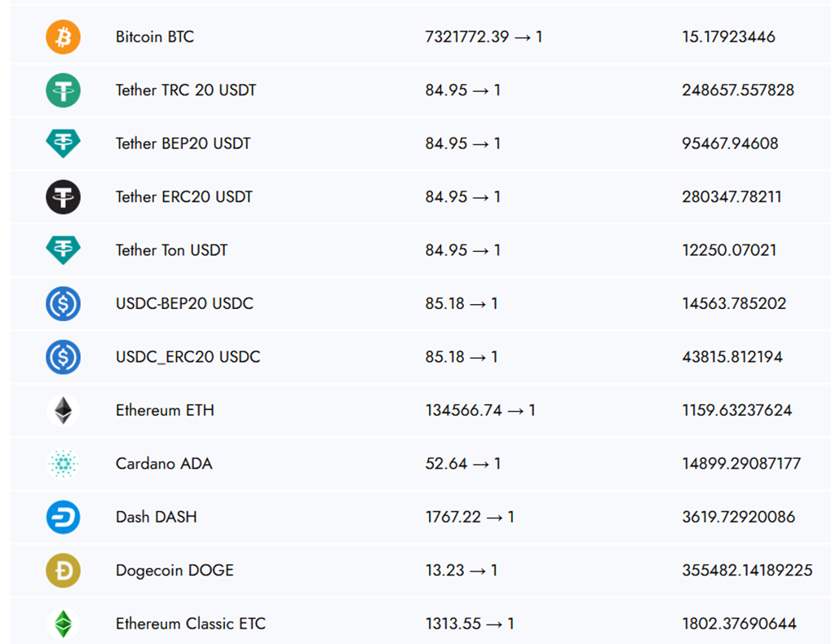
Task: Click Ethereum rate 134566.74 → 1
Action: [480, 410]
